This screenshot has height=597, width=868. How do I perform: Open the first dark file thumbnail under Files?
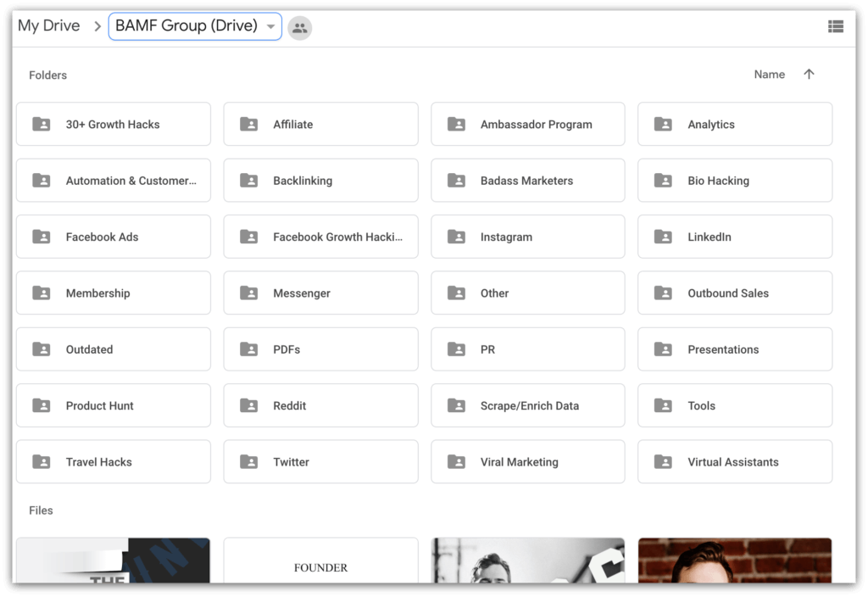(x=114, y=560)
